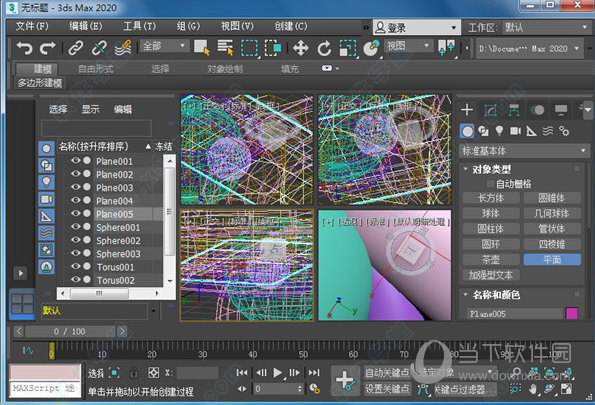Open the Create panel plus icon

467,110
